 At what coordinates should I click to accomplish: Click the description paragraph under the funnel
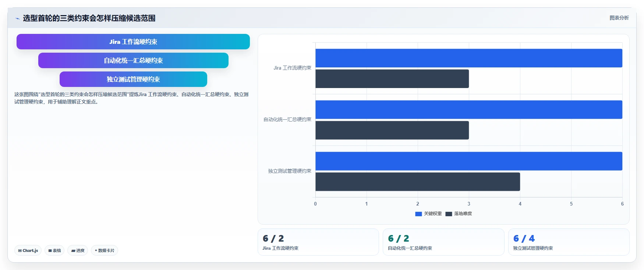(x=131, y=98)
